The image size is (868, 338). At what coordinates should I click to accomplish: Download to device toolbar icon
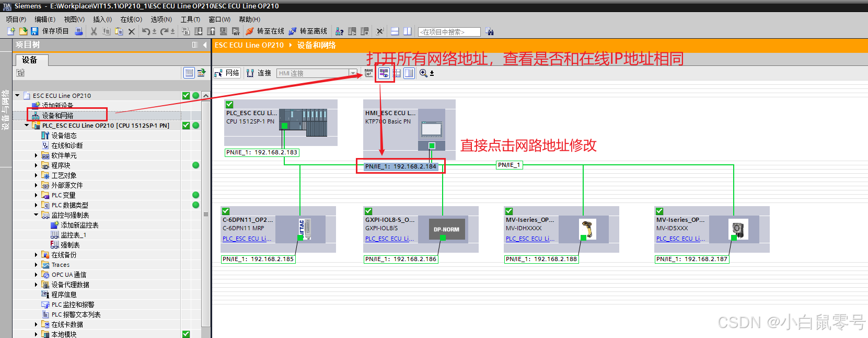point(199,31)
